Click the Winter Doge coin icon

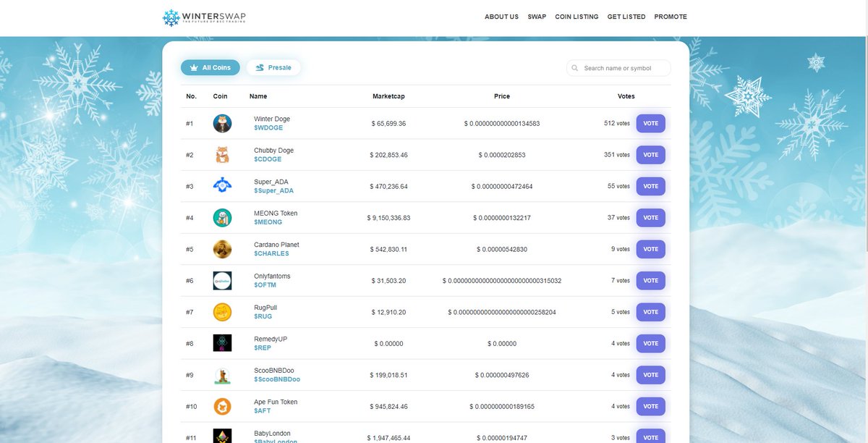pos(221,123)
